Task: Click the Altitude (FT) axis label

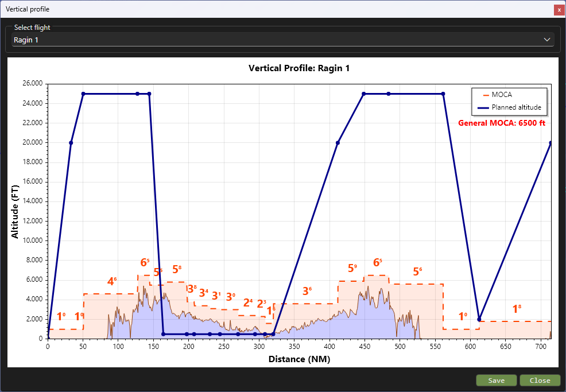Action: click(x=15, y=211)
